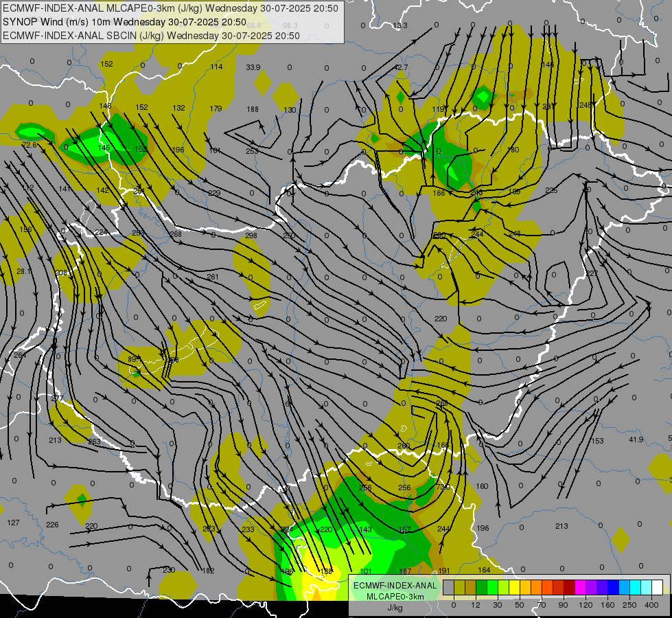Select the map value 245
Viewport: 672px width, 618px height.
586,106
